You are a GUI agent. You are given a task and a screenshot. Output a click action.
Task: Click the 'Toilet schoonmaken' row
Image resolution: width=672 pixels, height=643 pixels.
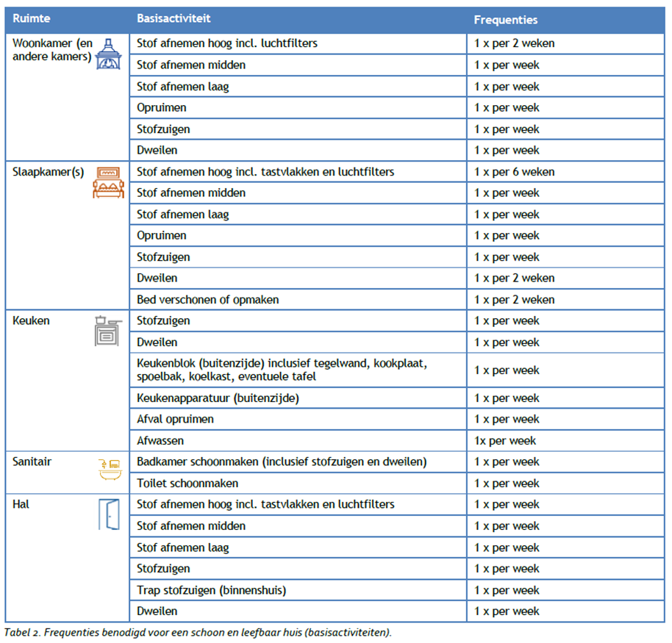point(187,484)
